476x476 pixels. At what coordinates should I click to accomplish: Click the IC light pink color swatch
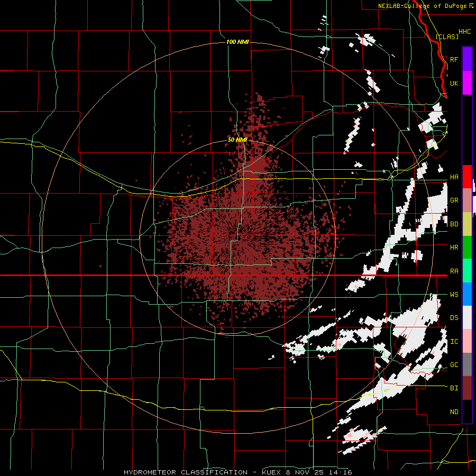pos(467,341)
